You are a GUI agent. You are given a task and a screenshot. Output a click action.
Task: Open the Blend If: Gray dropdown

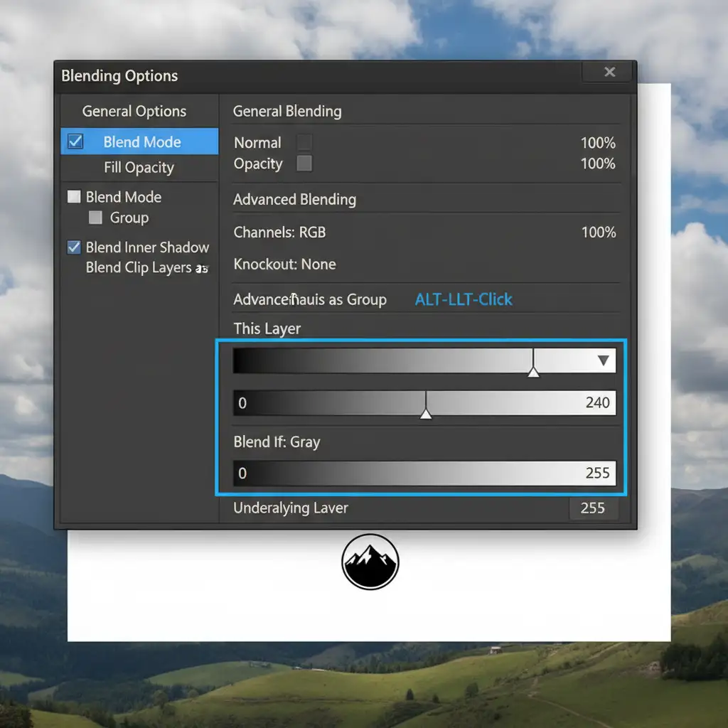277,441
